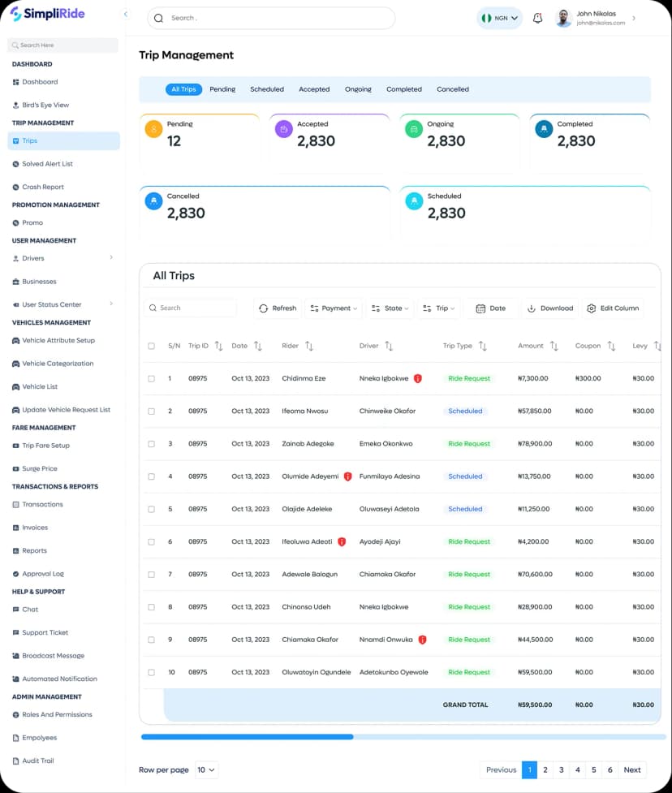Viewport: 672px width, 793px height.
Task: Check the row for Ifeoma Nwosu
Action: [x=151, y=412]
